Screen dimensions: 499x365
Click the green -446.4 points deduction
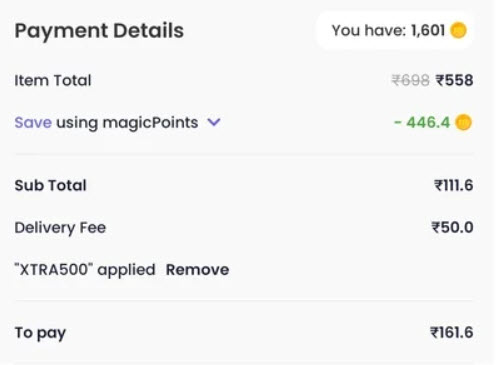[x=422, y=122]
